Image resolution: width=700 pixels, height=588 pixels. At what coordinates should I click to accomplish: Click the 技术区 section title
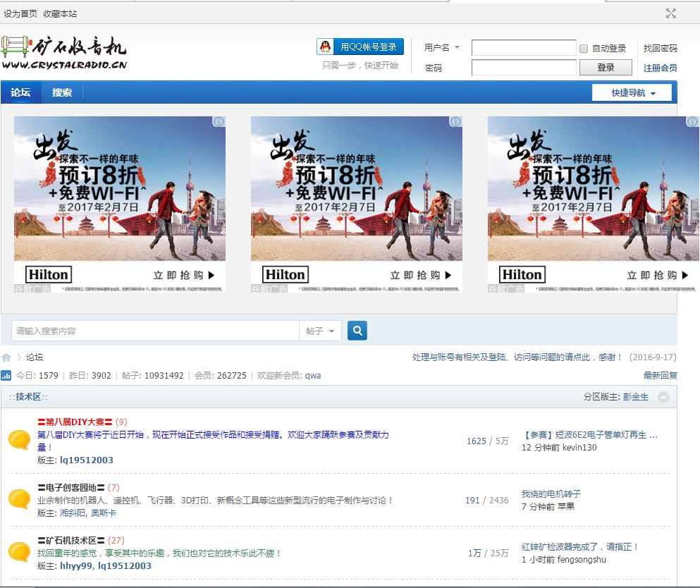point(28,397)
